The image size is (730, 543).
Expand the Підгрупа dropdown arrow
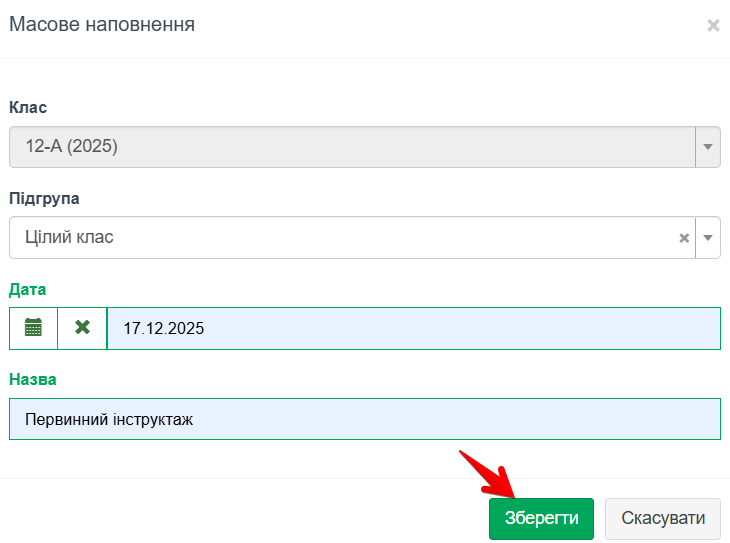coord(708,238)
